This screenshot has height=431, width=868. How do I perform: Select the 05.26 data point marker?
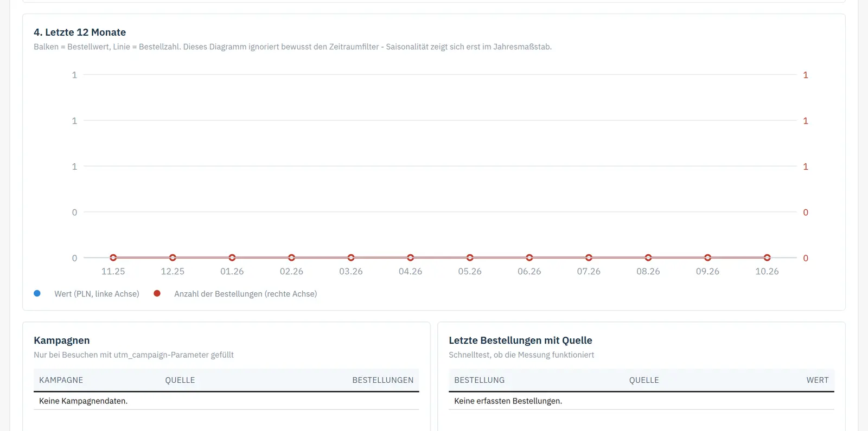point(470,258)
